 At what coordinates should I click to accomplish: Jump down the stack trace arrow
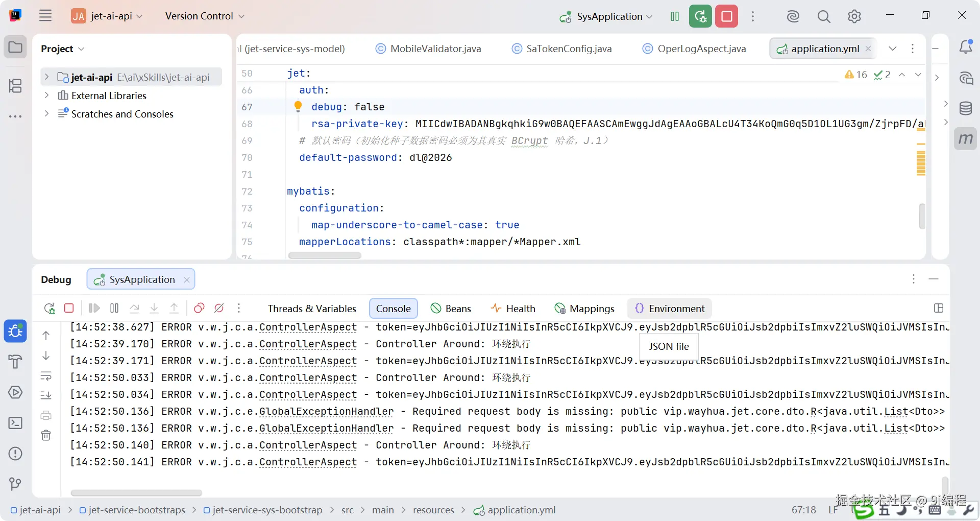46,356
